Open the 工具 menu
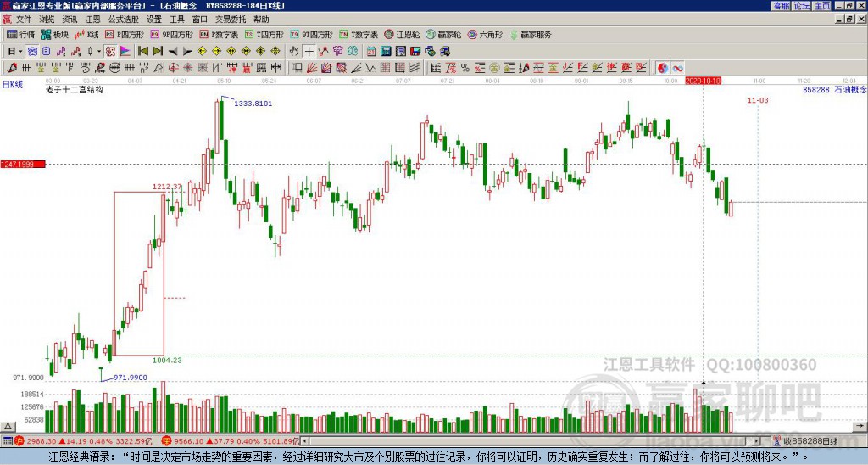The width and height of the screenshot is (868, 465). (x=177, y=20)
